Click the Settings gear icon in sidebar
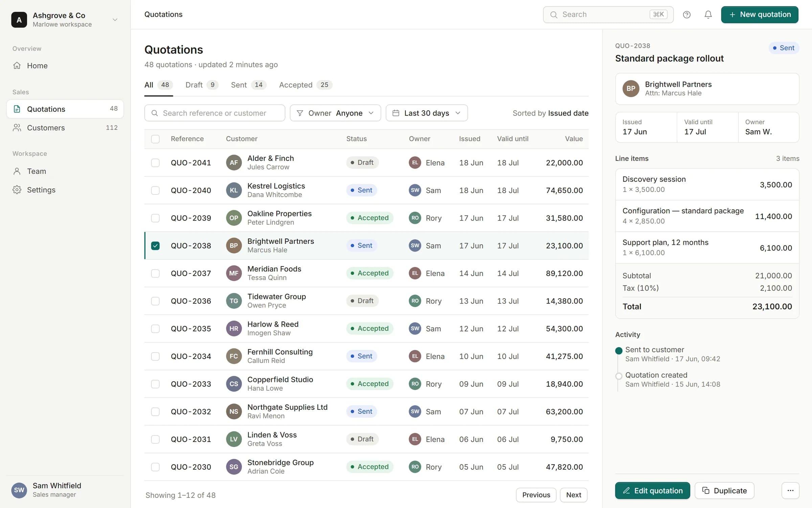This screenshot has width=812, height=508. pos(17,190)
